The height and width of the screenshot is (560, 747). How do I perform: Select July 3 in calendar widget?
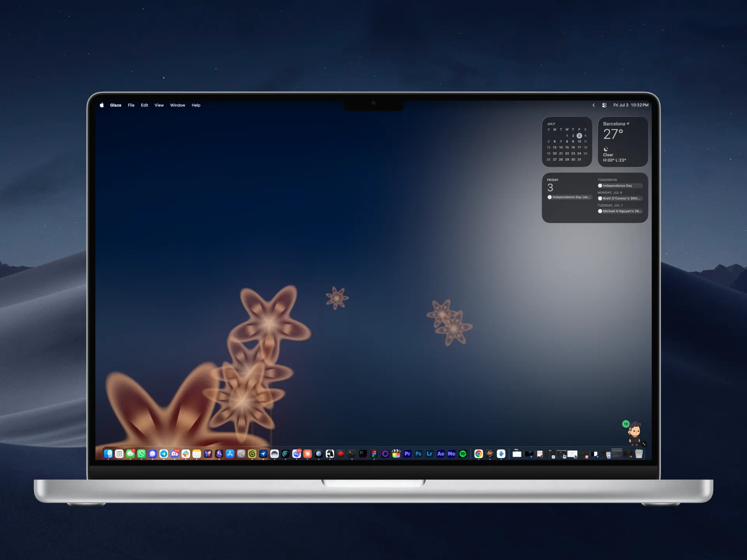pyautogui.click(x=579, y=136)
